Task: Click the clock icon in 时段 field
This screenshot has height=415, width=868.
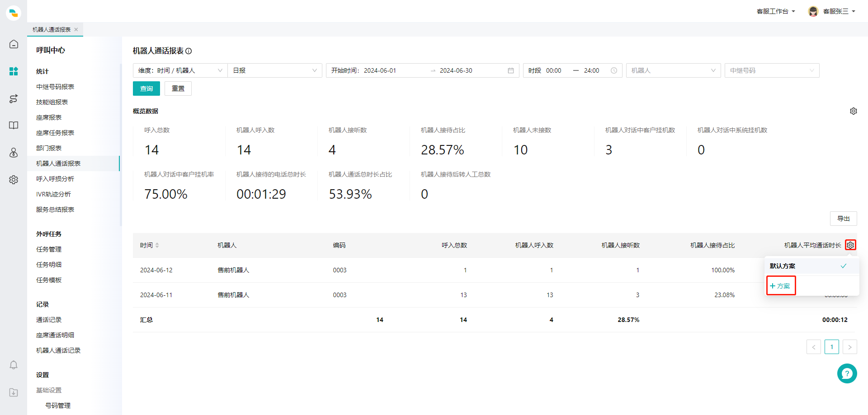Action: click(x=614, y=70)
